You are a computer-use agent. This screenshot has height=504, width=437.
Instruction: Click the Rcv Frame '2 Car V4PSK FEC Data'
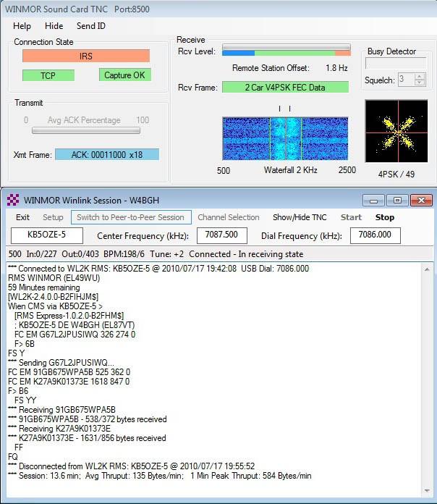click(285, 87)
